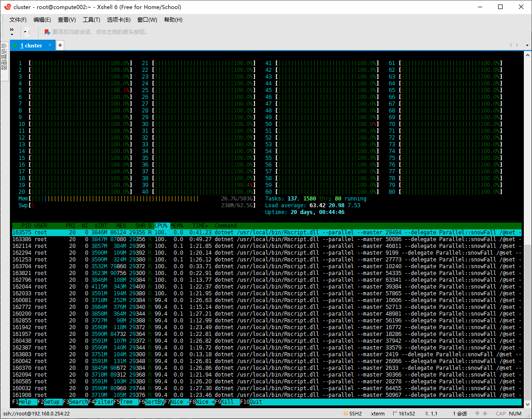532x419 pixels.
Task: Click F10 Quit in htop footer
Action: (251, 402)
